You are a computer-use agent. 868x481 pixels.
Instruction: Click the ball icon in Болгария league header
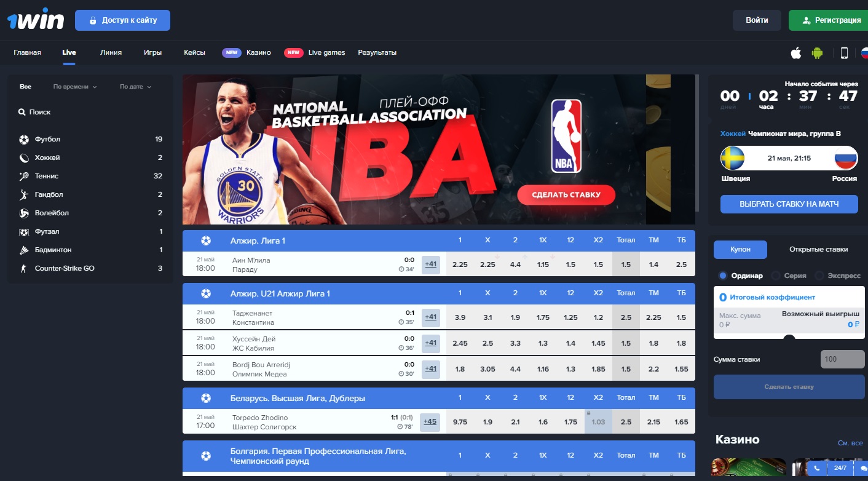[206, 456]
